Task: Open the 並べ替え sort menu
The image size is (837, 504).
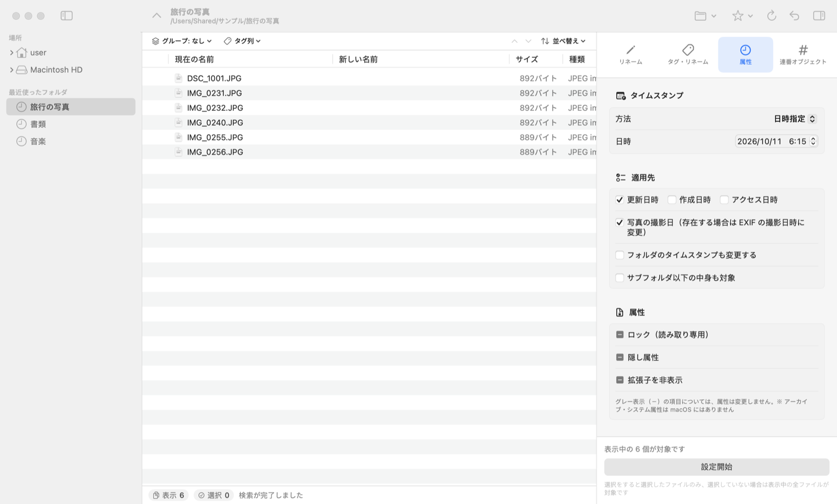Action: point(563,41)
